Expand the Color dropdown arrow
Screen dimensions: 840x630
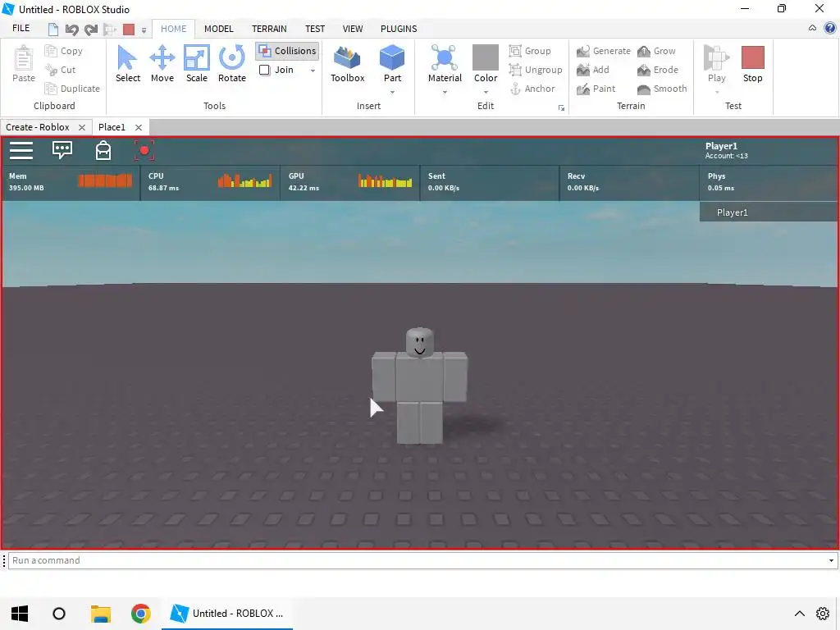[486, 92]
